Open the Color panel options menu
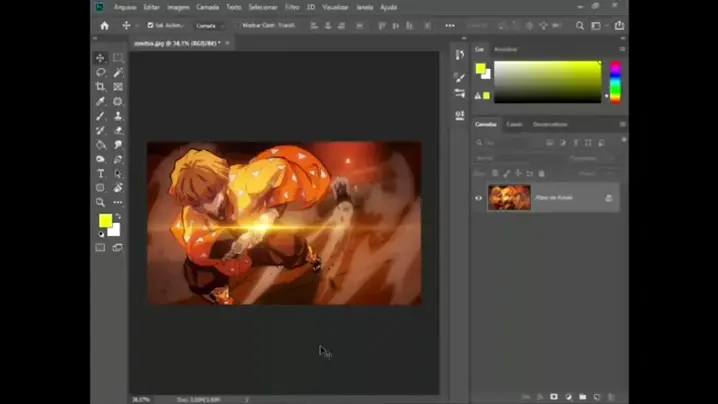718x404 pixels. click(x=622, y=49)
